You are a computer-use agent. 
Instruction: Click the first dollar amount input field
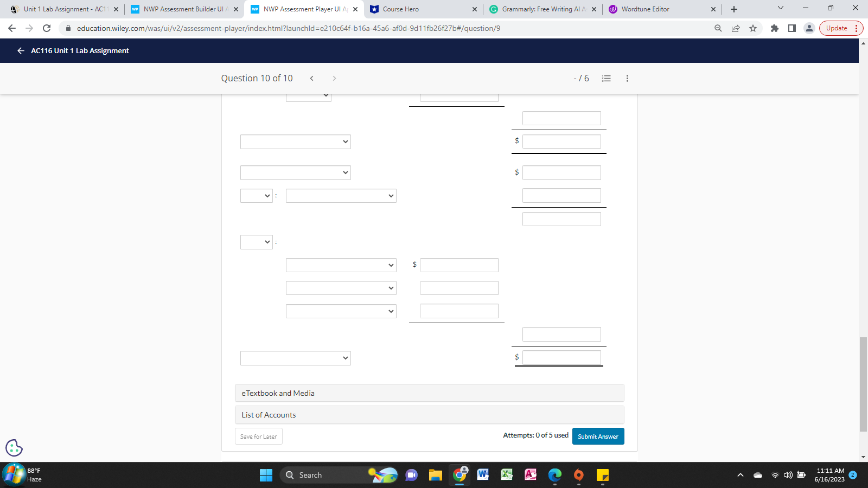point(561,141)
